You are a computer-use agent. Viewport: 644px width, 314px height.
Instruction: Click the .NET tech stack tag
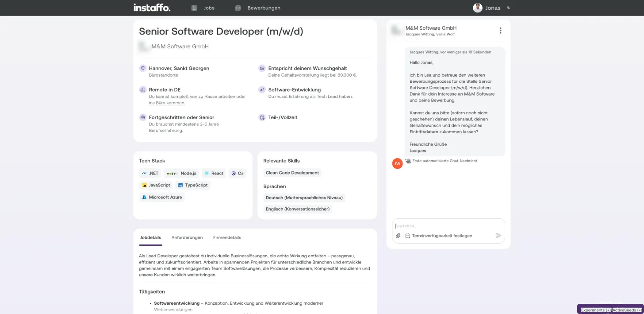(150, 173)
